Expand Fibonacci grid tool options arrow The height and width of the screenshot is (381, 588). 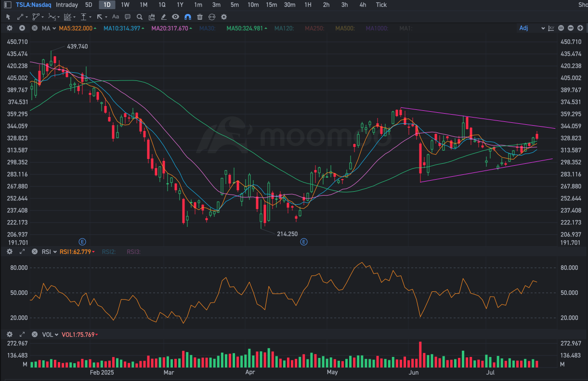click(74, 17)
